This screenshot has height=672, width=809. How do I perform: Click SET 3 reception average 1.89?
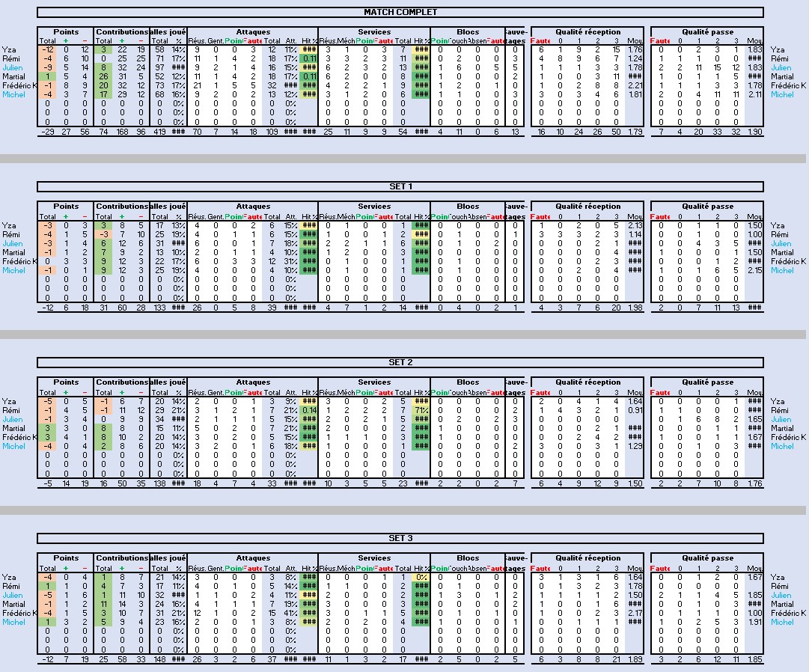635,659
